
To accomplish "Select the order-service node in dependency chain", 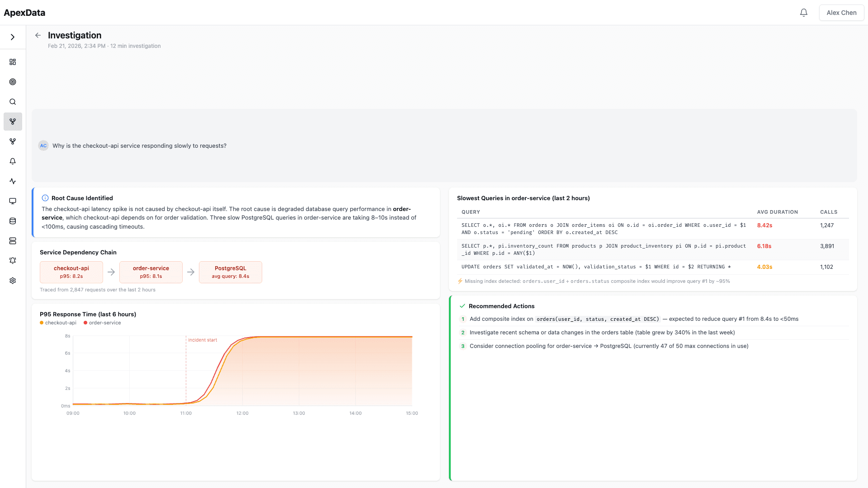I will coord(151,272).
